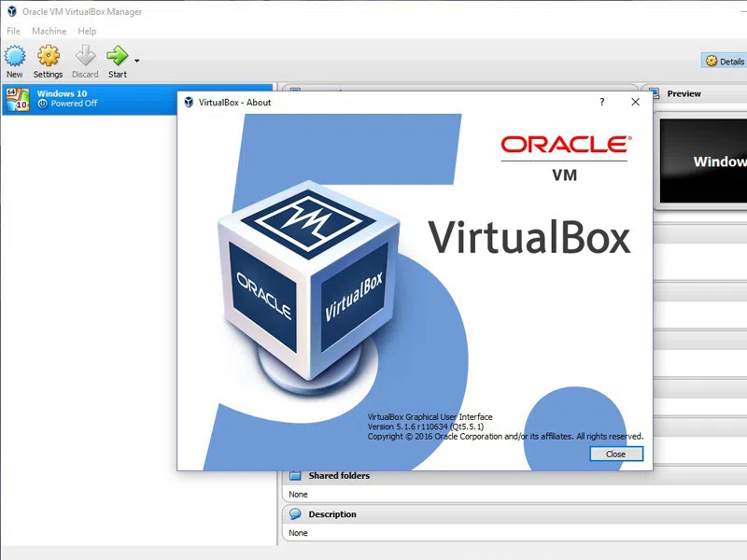
Task: Click the New virtual machine icon
Action: coord(15,56)
